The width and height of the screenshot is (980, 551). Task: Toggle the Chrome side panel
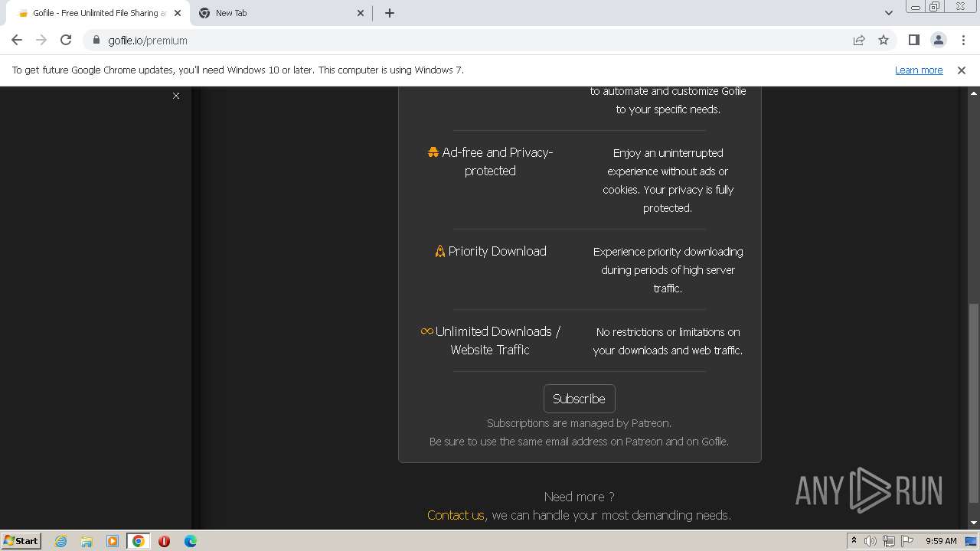913,40
